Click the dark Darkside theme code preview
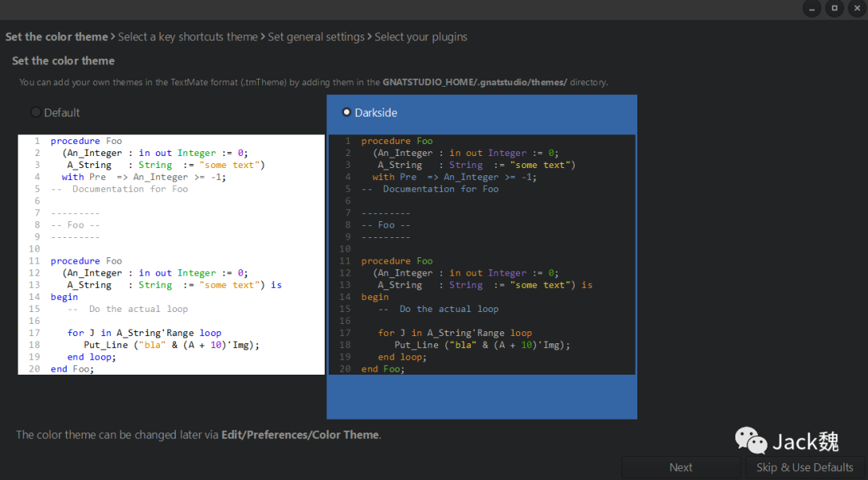The width and height of the screenshot is (868, 480). coord(481,254)
